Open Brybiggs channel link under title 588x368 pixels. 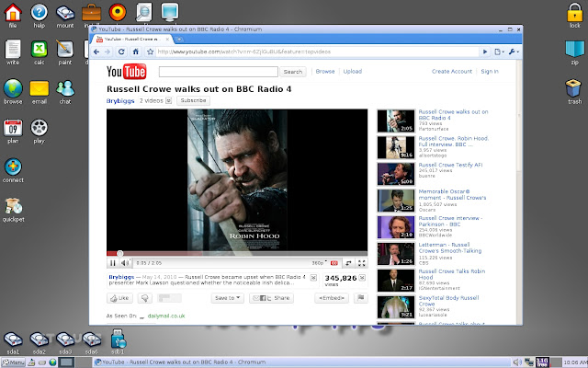coord(120,101)
